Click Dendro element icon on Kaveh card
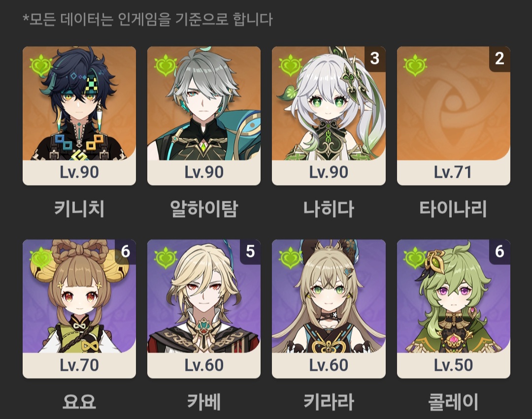532x419 pixels. click(166, 258)
